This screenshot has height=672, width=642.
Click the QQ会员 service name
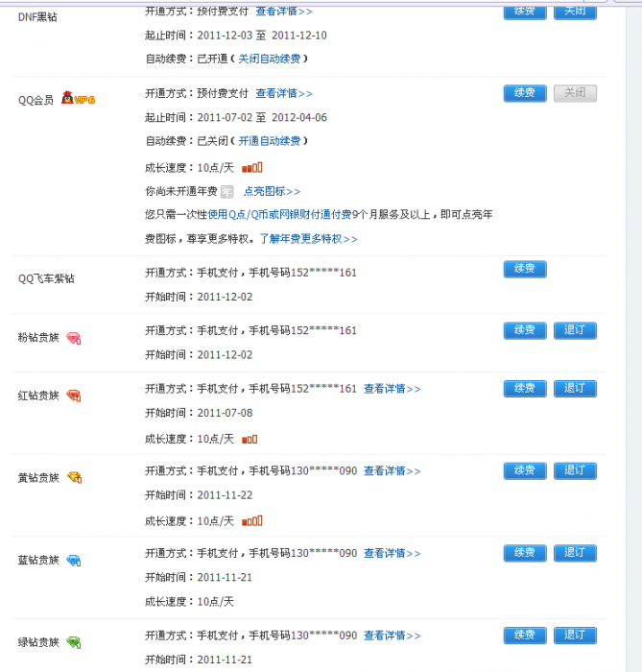click(36, 100)
